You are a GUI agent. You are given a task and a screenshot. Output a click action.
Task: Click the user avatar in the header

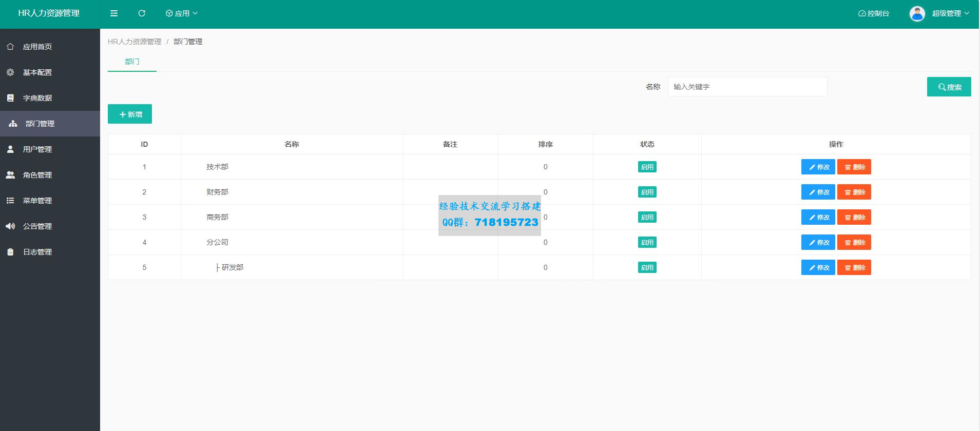coord(917,13)
